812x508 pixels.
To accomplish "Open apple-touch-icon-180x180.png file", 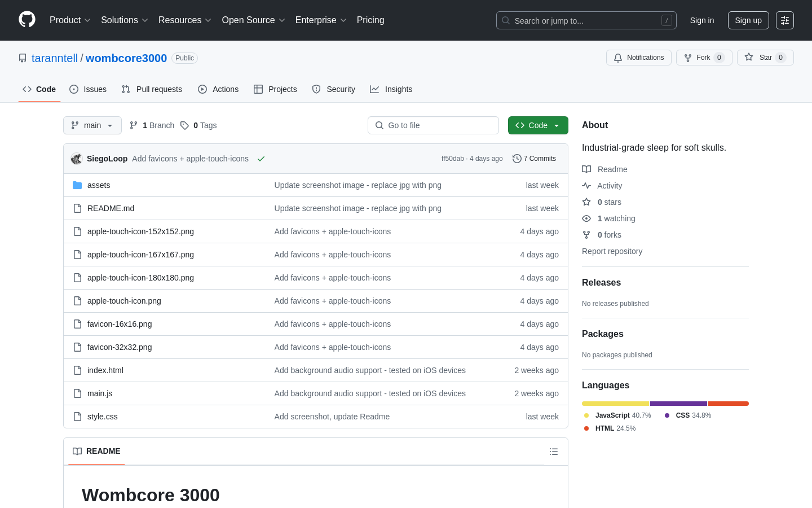I will pyautogui.click(x=140, y=278).
